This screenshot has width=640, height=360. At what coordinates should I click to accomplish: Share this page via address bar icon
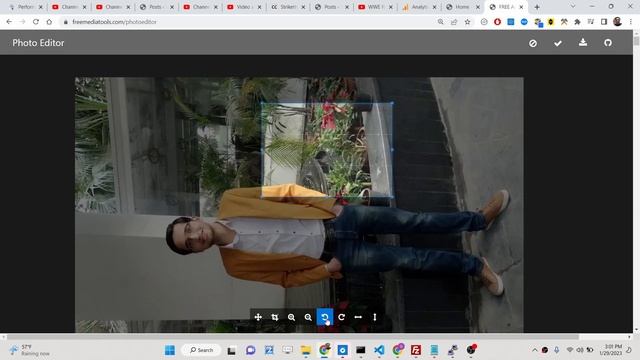(x=454, y=22)
